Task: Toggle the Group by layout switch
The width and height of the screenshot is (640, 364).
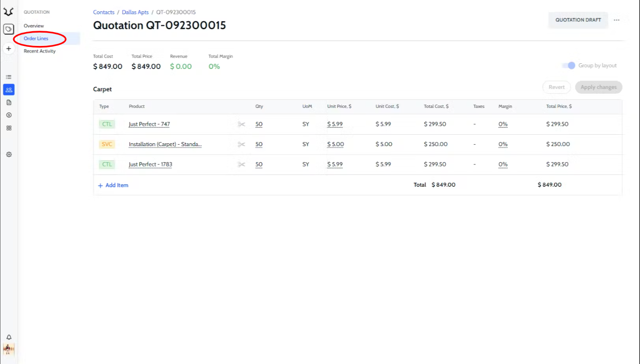Action: tap(569, 66)
